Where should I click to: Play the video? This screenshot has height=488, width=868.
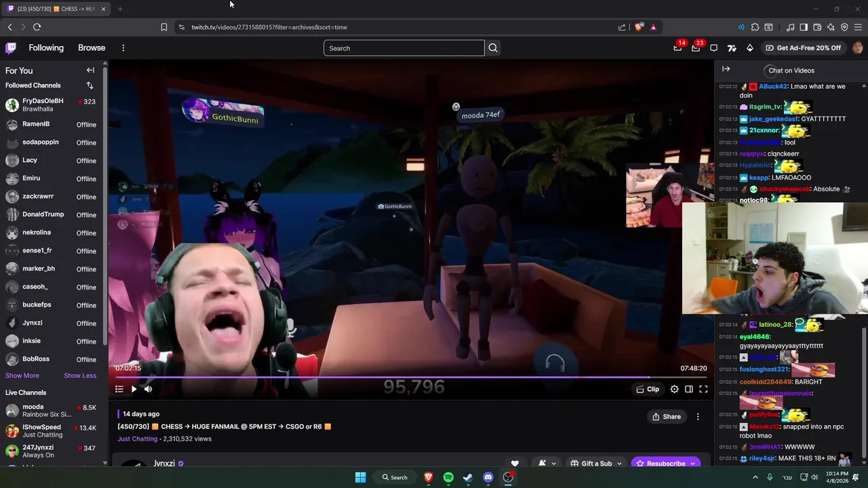(x=134, y=389)
